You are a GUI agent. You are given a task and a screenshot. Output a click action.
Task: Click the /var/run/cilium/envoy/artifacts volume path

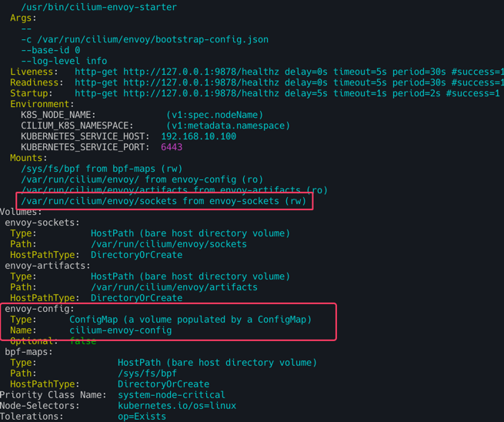point(174,287)
